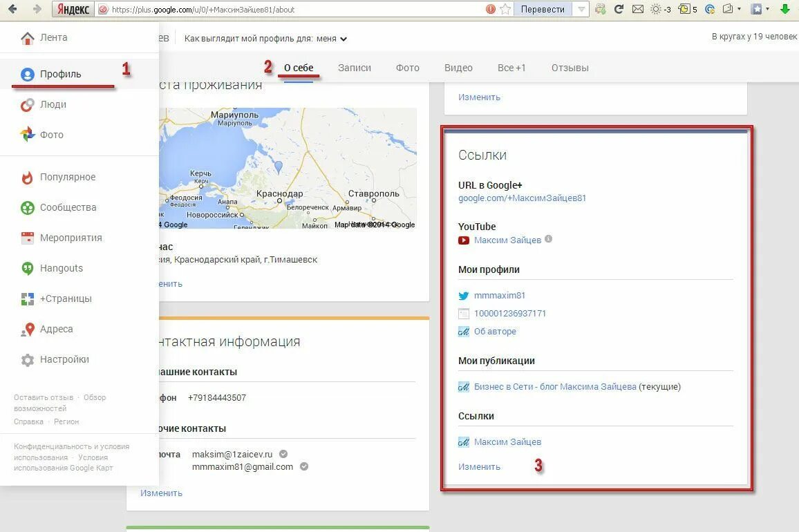Open Бизнес в Сети blog link
The height and width of the screenshot is (532, 799).
(x=555, y=387)
